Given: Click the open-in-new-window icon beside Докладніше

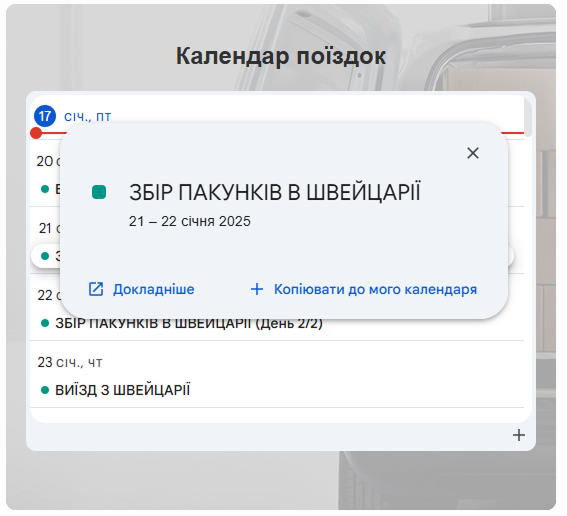Looking at the screenshot, I should coord(96,289).
